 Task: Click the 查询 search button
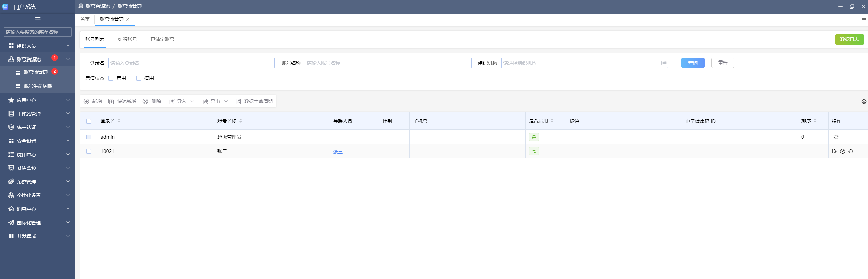pyautogui.click(x=693, y=63)
